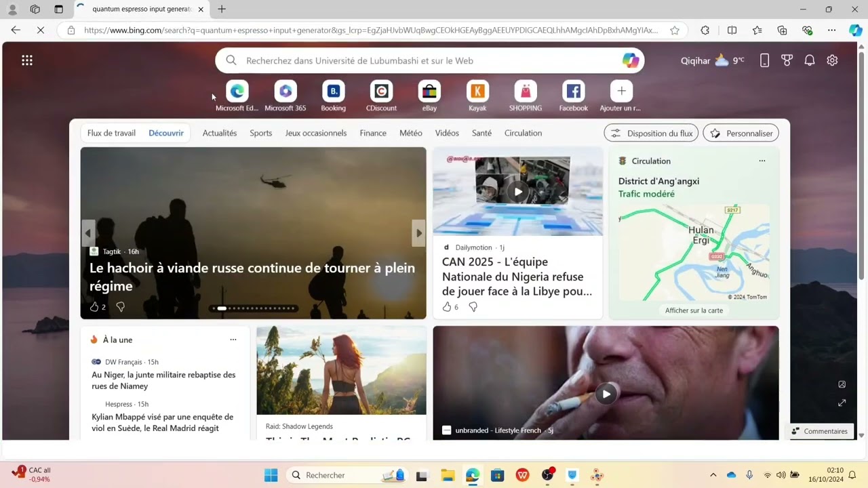Play the Dailymotion CAN 2025 video
The height and width of the screenshot is (488, 868).
pos(518,192)
